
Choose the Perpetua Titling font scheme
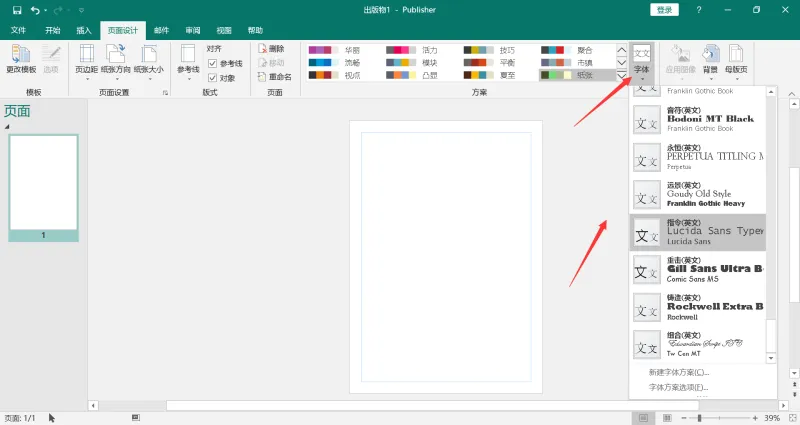698,157
